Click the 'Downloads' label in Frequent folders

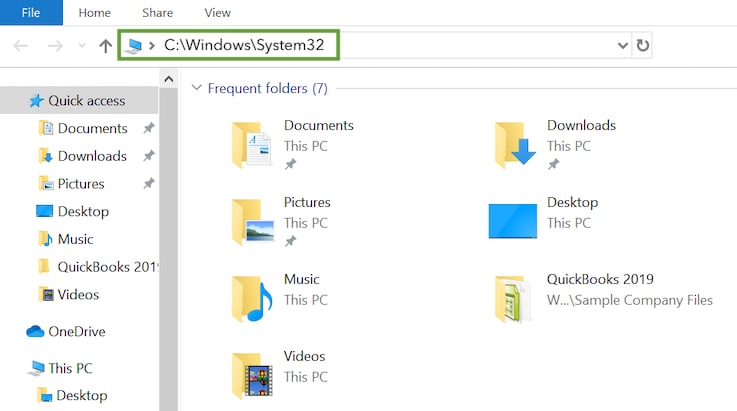click(x=581, y=126)
